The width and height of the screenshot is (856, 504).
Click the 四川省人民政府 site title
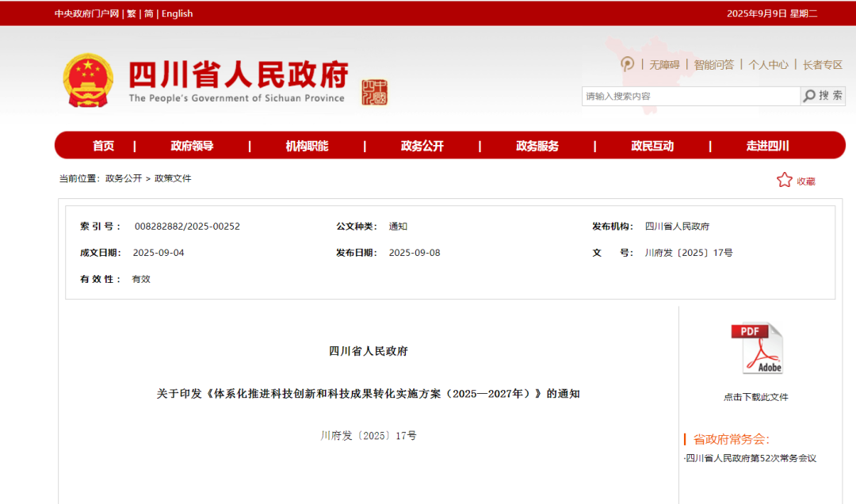[239, 74]
